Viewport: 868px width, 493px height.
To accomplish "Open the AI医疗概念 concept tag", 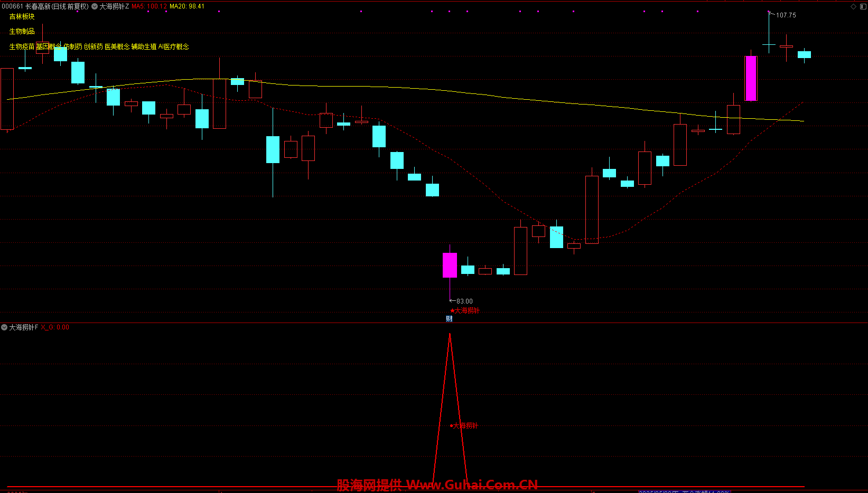I will point(173,46).
